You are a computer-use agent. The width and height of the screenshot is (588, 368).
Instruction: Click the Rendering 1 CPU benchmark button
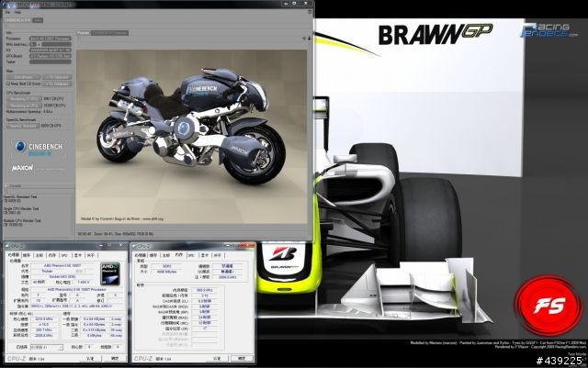[24, 99]
